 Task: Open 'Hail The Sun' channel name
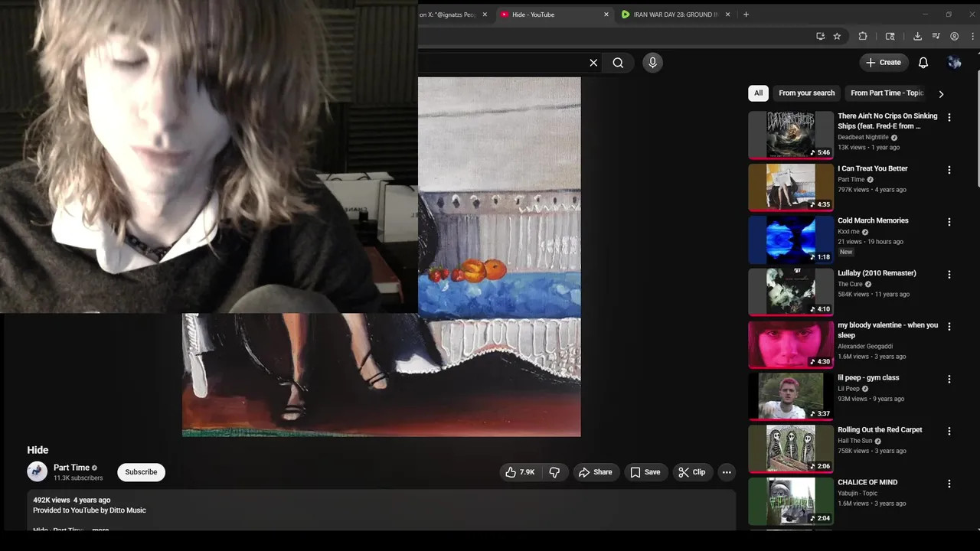854,442
